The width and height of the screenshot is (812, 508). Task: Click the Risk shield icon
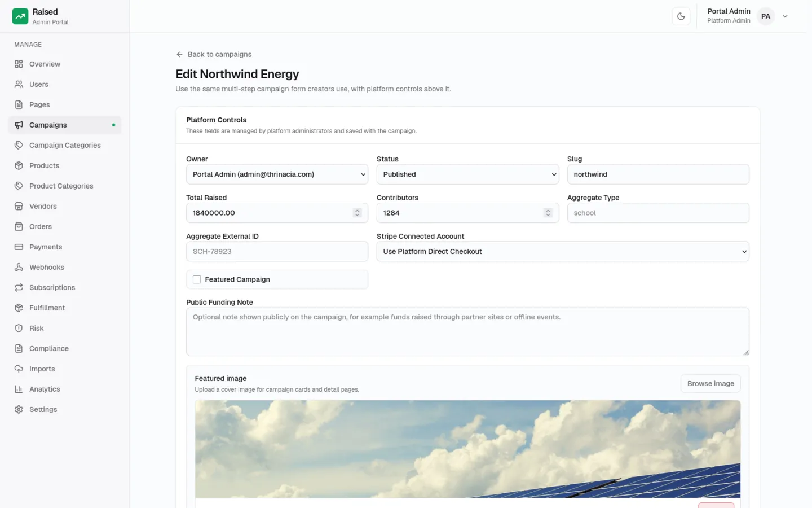(19, 328)
